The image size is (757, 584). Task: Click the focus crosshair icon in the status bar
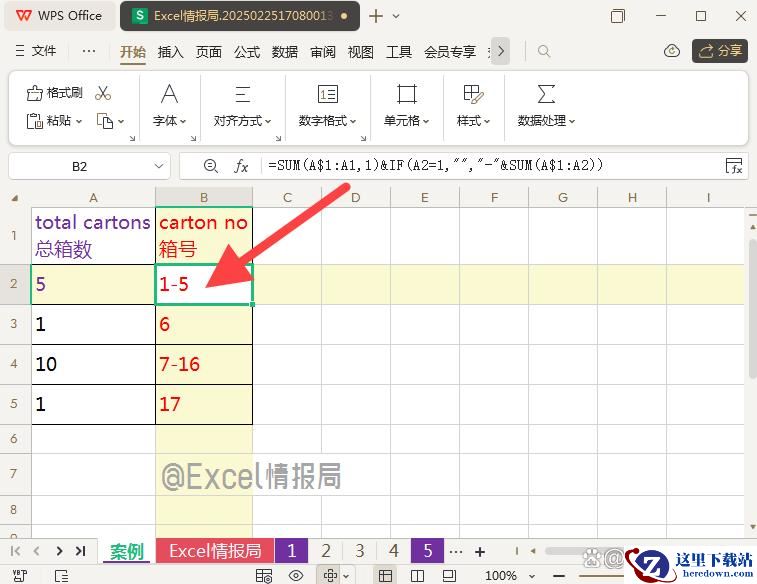pyautogui.click(x=330, y=575)
